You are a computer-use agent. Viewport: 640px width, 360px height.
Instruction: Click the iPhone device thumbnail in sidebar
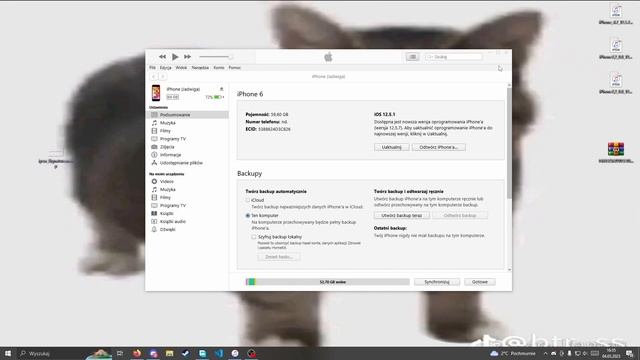click(x=156, y=93)
